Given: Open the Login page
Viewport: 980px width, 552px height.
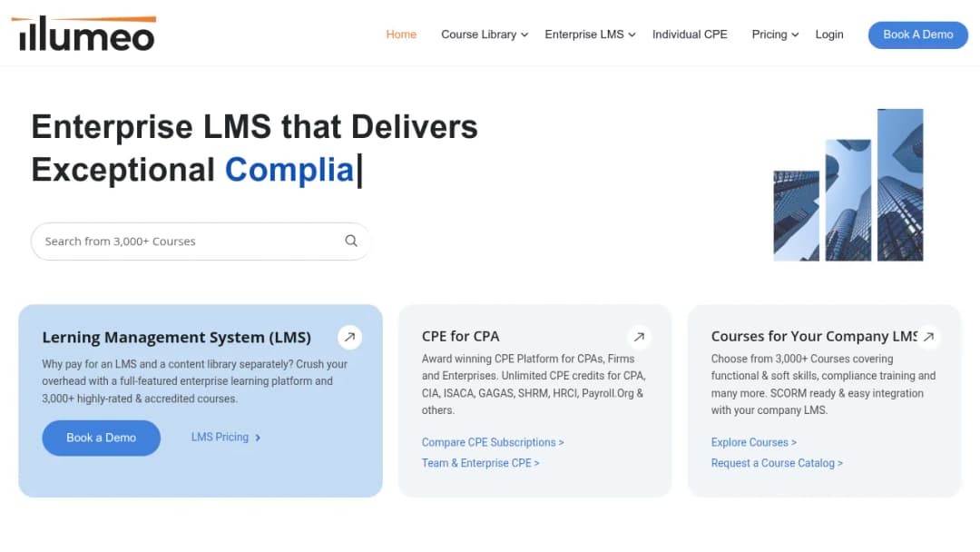Looking at the screenshot, I should point(828,34).
